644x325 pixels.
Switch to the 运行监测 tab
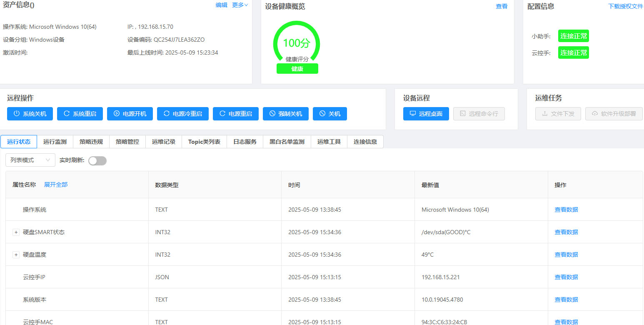pyautogui.click(x=55, y=142)
